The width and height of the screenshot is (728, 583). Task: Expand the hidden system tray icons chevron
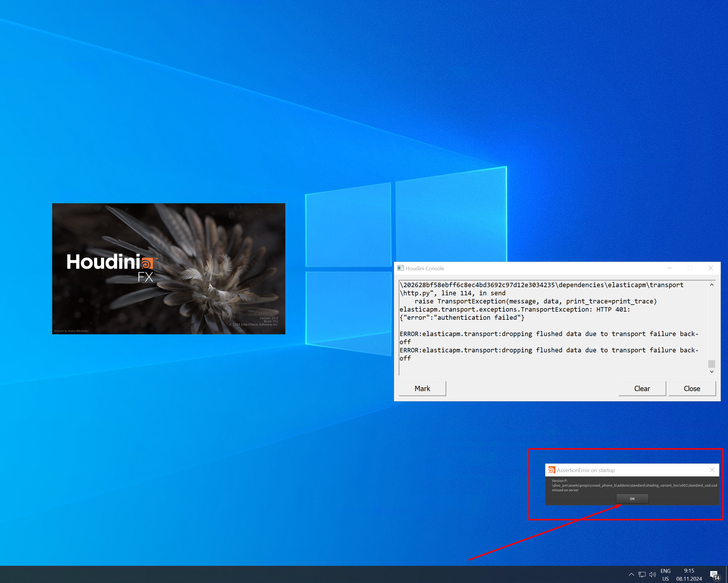click(631, 574)
